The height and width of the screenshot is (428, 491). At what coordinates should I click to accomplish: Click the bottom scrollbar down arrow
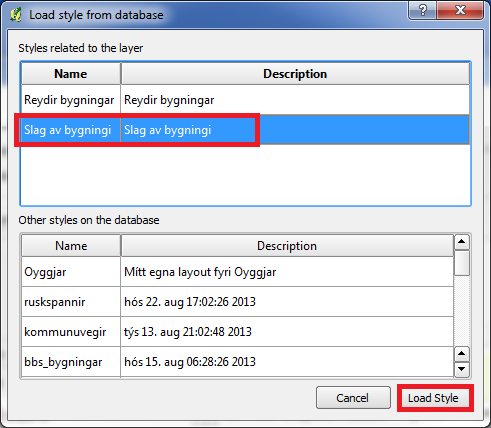(x=462, y=369)
